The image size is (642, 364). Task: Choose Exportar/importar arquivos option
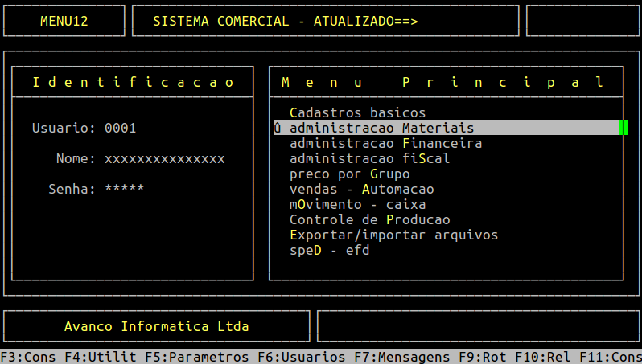click(x=393, y=235)
